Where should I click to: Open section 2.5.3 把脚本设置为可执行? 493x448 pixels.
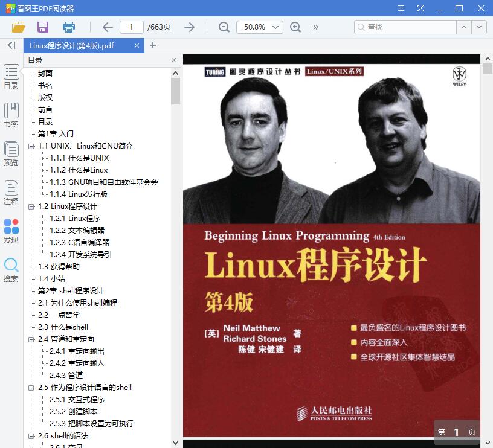click(x=91, y=424)
